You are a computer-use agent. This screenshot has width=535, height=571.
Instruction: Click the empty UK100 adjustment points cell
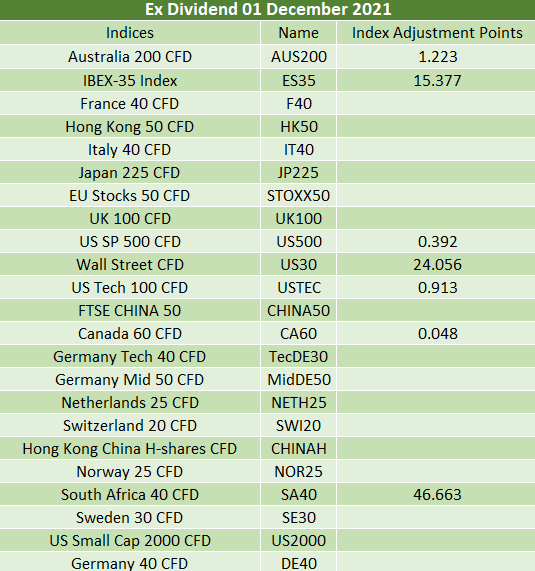click(x=436, y=218)
